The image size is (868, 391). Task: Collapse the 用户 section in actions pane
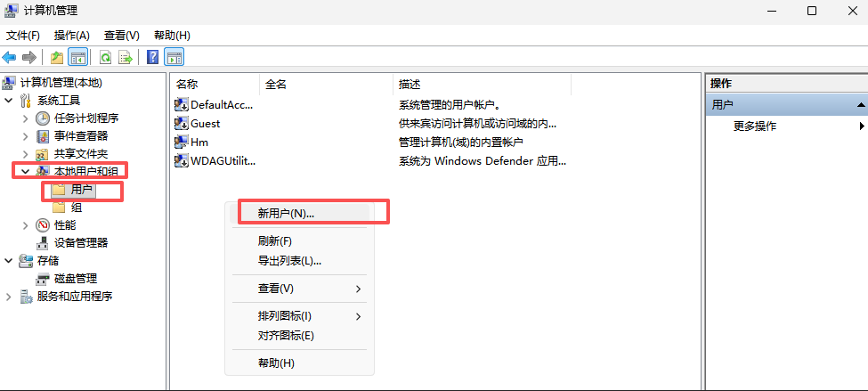860,105
